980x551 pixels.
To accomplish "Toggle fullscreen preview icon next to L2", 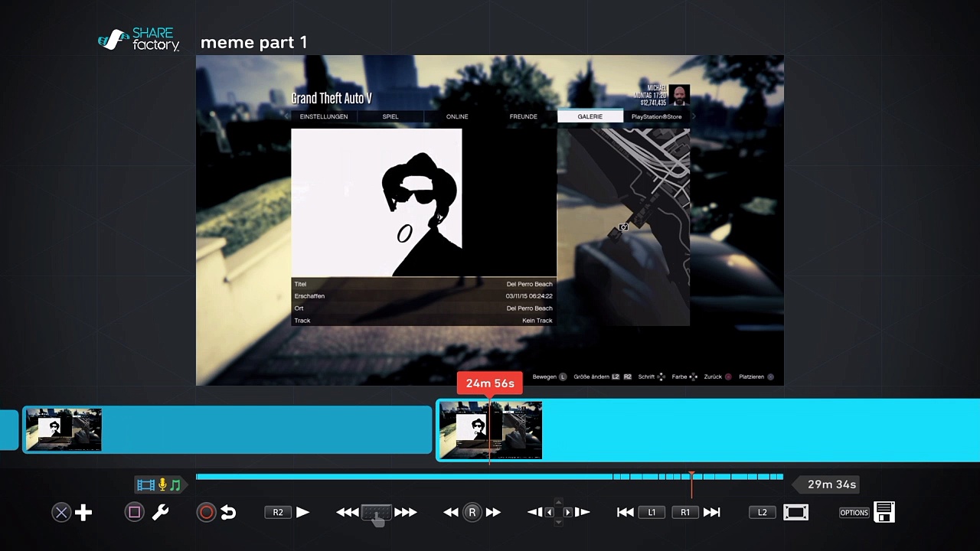I will [x=795, y=513].
